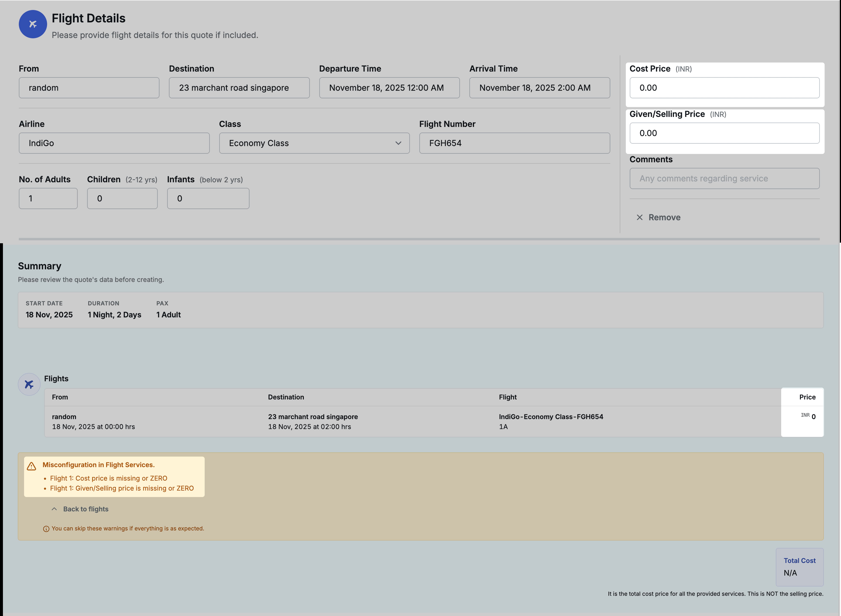This screenshot has width=841, height=616.
Task: Set a value in the Cost Price field
Action: tap(724, 88)
